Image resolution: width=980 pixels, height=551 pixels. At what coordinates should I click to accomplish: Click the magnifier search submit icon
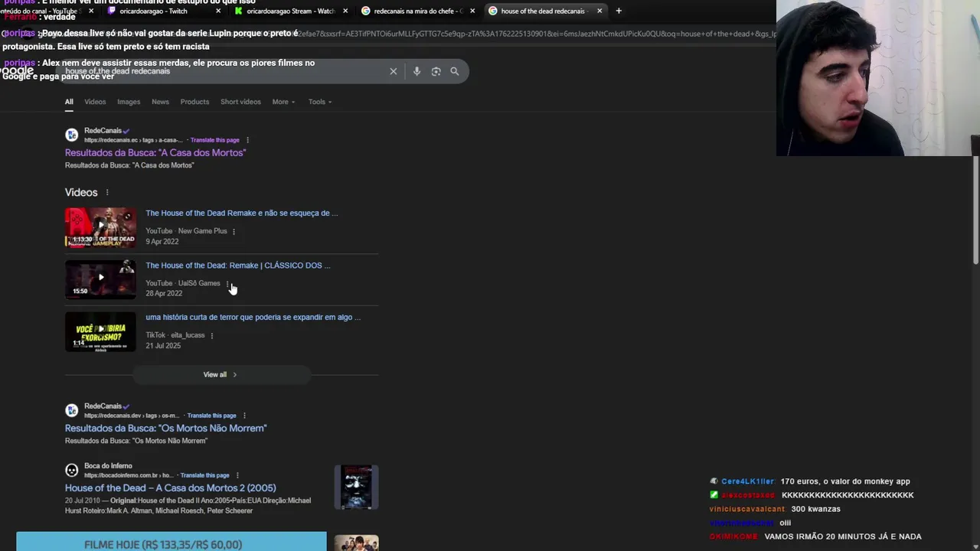(x=455, y=71)
